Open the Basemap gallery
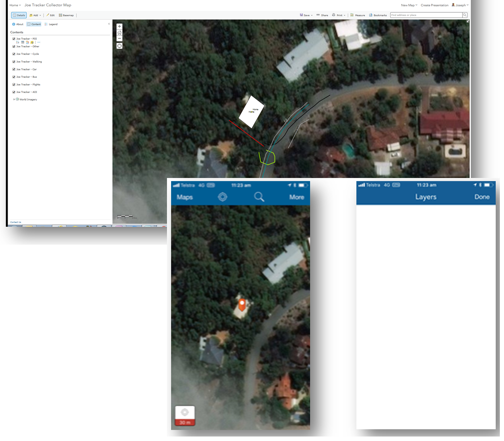This screenshot has width=504, height=441. coord(66,15)
